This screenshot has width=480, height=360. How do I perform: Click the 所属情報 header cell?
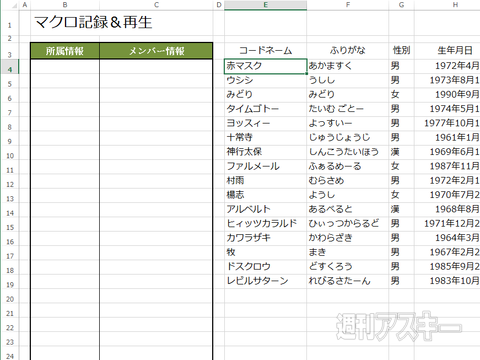65,51
